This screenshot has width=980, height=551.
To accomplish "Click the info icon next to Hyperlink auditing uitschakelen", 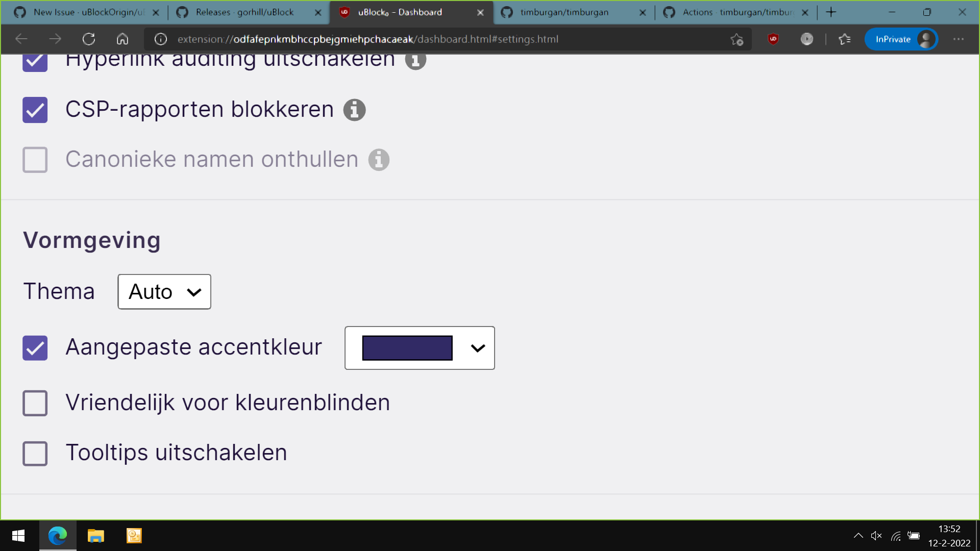I will click(x=416, y=60).
